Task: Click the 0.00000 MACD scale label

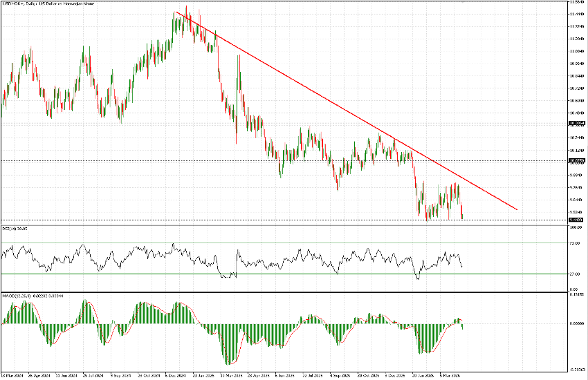Action: point(576,323)
